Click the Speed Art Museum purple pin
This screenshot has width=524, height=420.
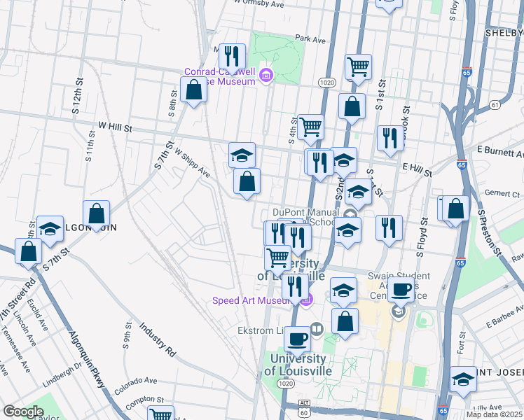307,300
